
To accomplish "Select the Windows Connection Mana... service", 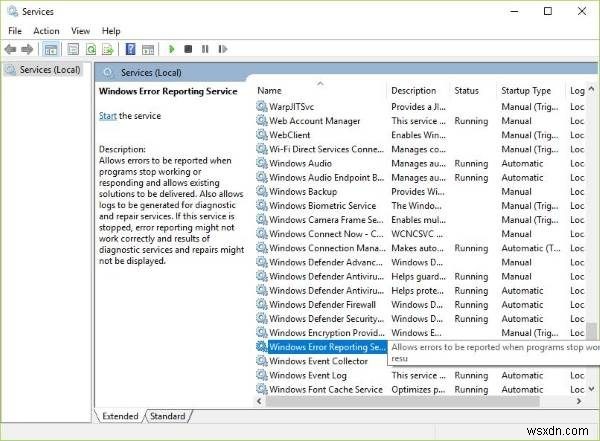I will (327, 248).
